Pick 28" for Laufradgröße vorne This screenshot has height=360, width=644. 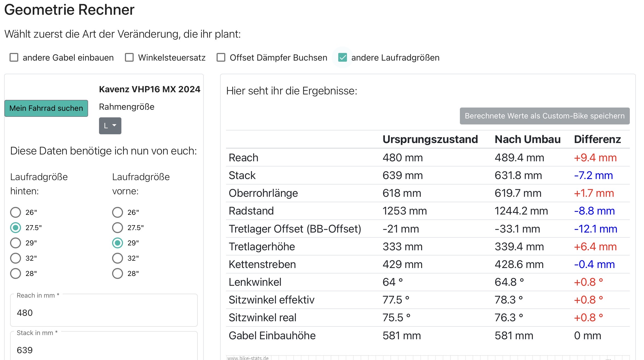[118, 273]
